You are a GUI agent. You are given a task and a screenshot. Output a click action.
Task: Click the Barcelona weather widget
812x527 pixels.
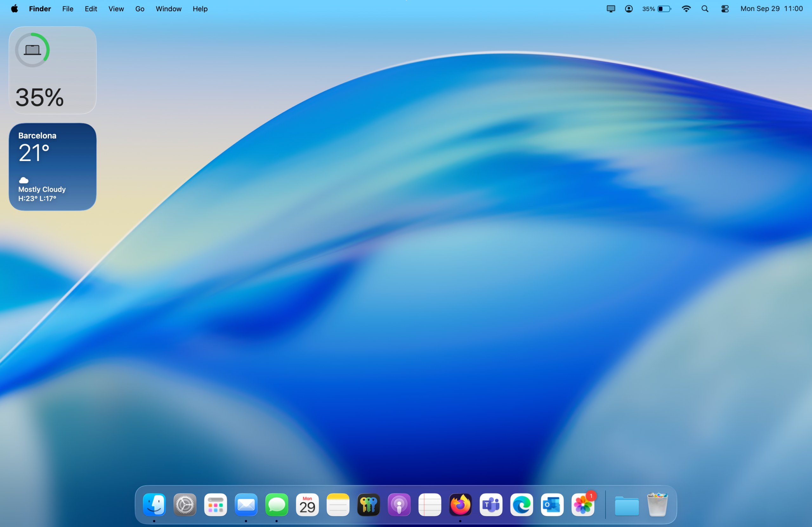pyautogui.click(x=53, y=167)
